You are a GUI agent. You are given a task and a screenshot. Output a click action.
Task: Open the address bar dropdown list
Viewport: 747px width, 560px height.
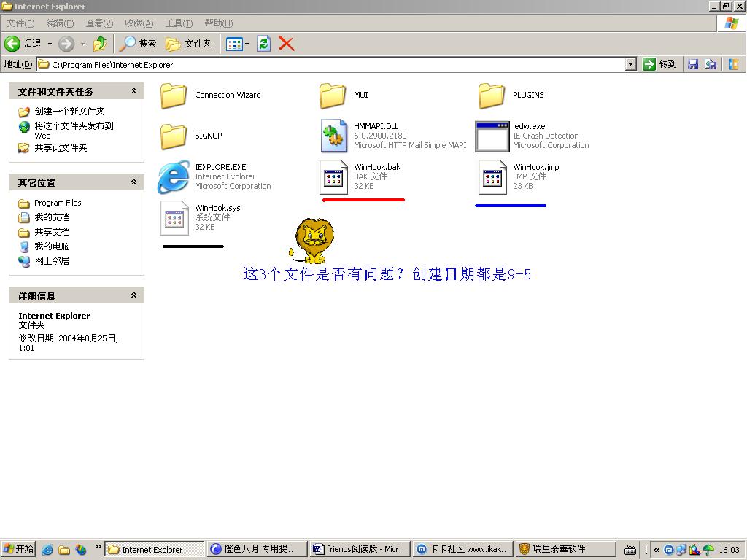tap(631, 64)
